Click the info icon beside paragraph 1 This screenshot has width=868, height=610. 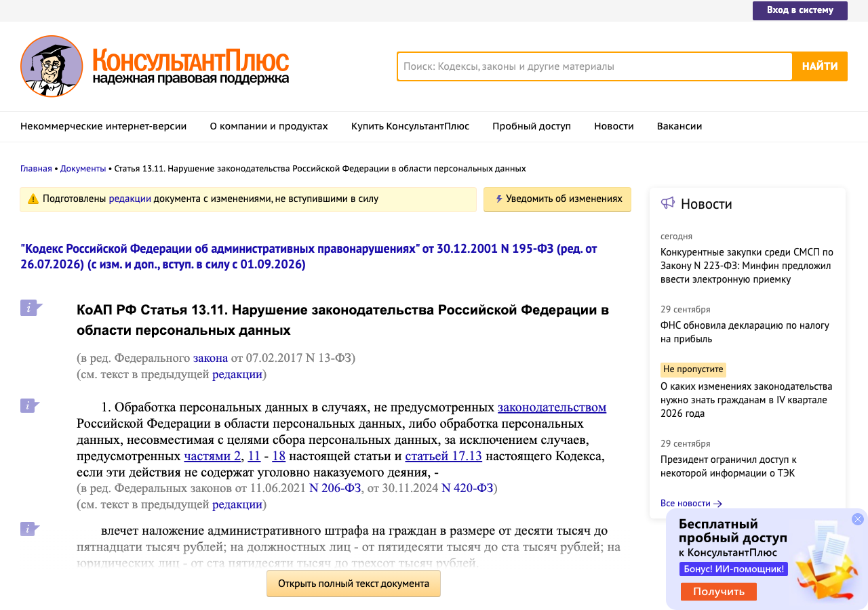[30, 405]
